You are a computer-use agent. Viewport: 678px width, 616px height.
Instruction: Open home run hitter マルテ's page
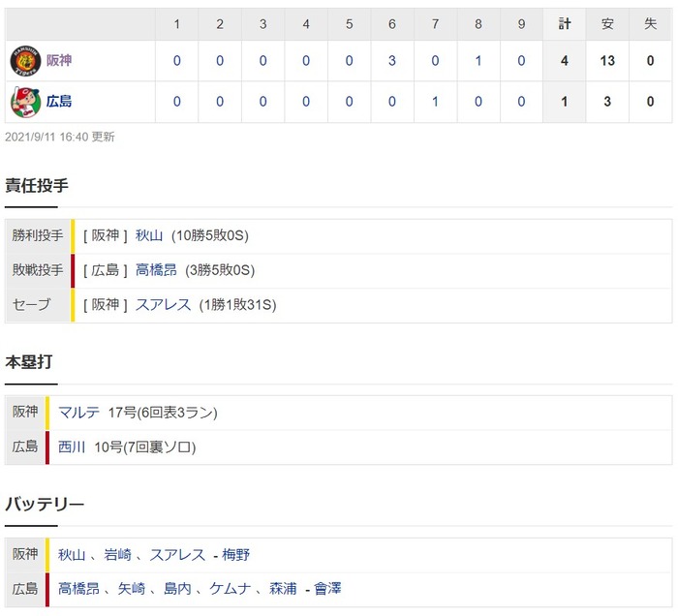click(79, 413)
